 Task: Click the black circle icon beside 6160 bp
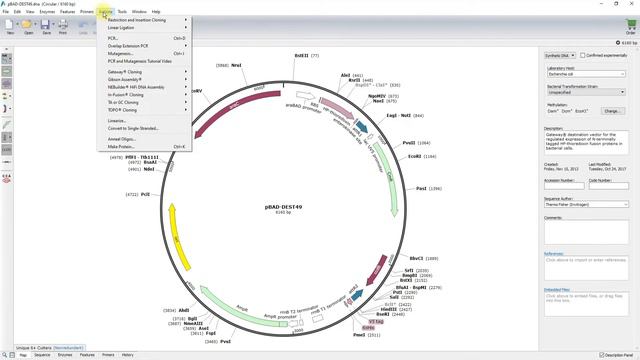pos(618,42)
